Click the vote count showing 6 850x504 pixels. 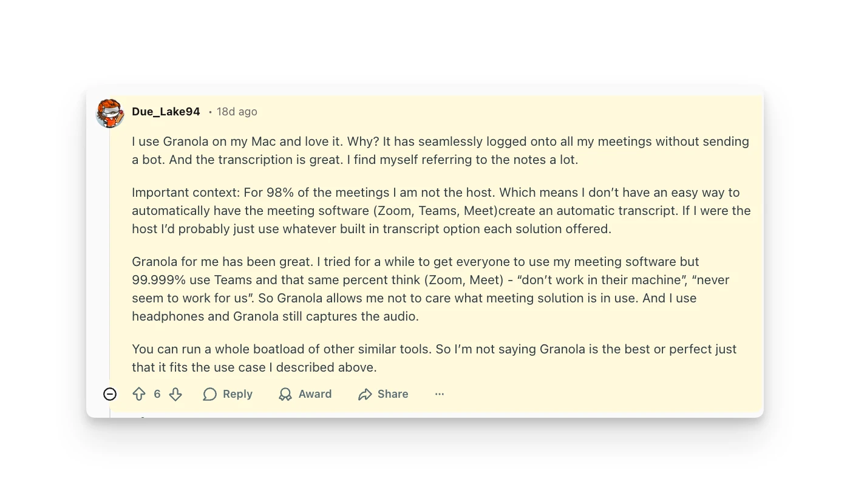point(157,394)
